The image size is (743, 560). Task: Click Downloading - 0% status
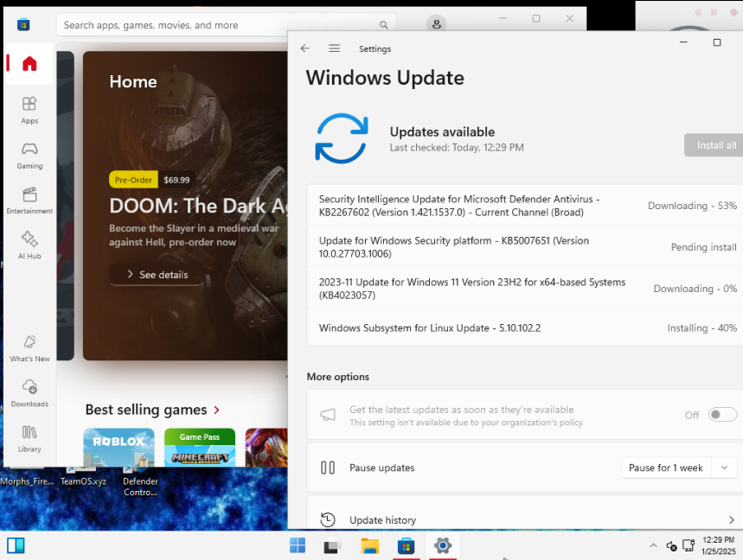(695, 289)
